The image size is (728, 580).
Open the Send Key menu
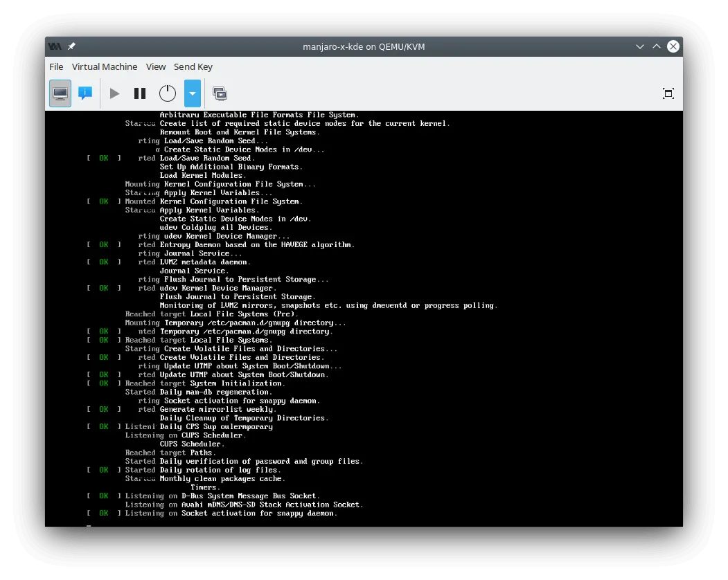(193, 67)
